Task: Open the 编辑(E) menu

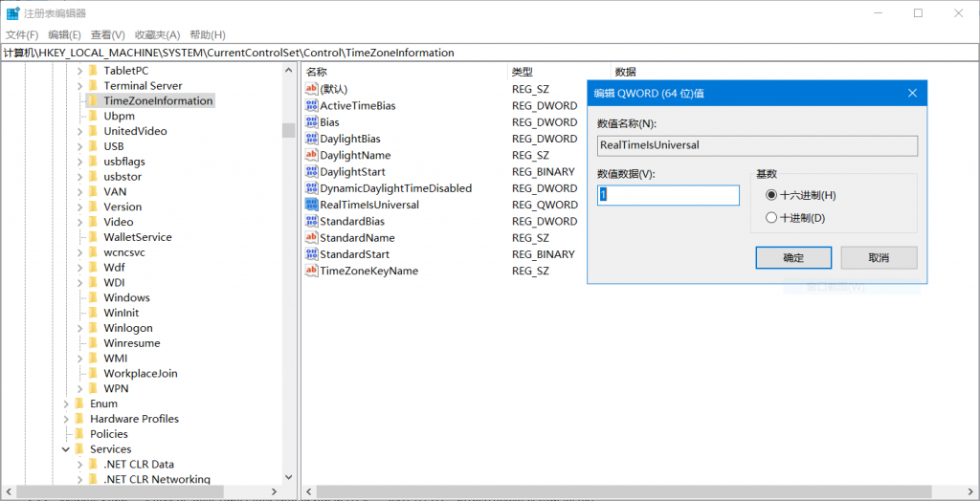Action: click(x=65, y=35)
